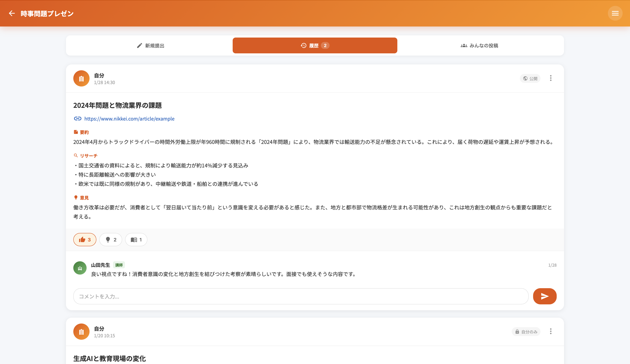Click 山田先生's green avatar
This screenshot has width=630, height=364.
[x=80, y=268]
